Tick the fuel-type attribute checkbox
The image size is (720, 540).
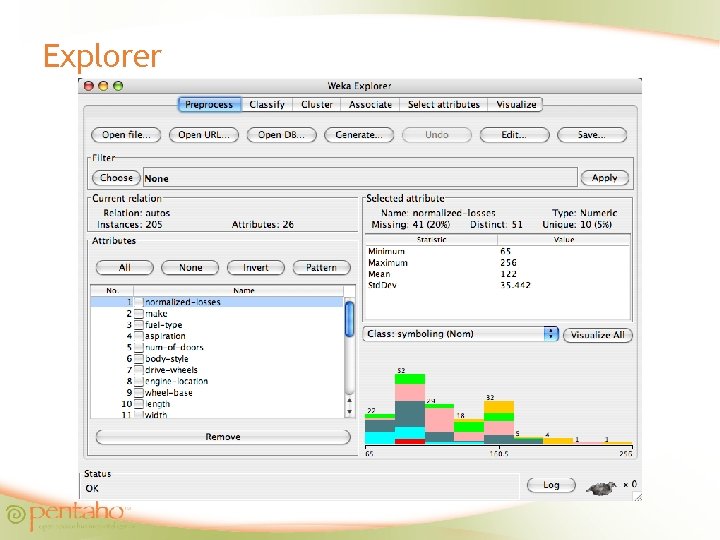click(x=139, y=325)
